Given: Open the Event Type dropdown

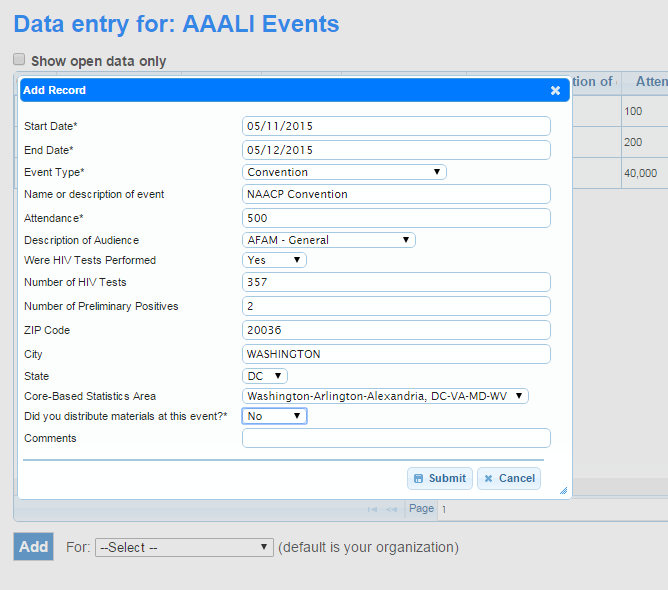Looking at the screenshot, I should [x=344, y=172].
